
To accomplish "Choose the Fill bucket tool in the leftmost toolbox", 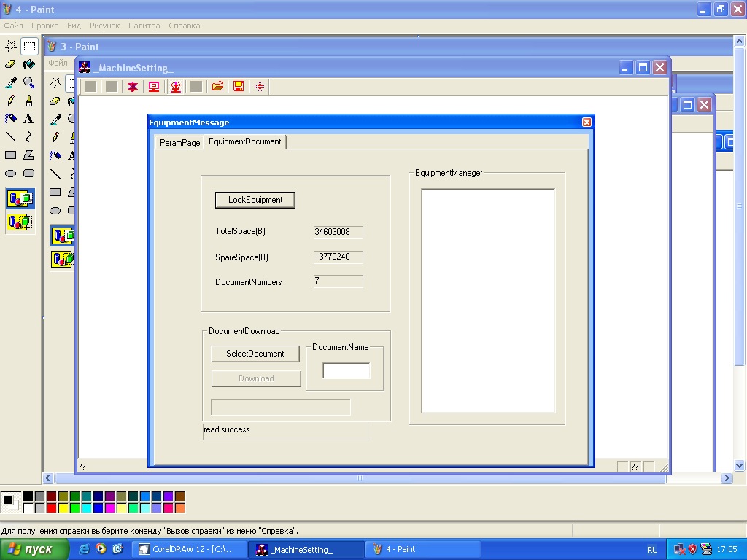I will (28, 64).
